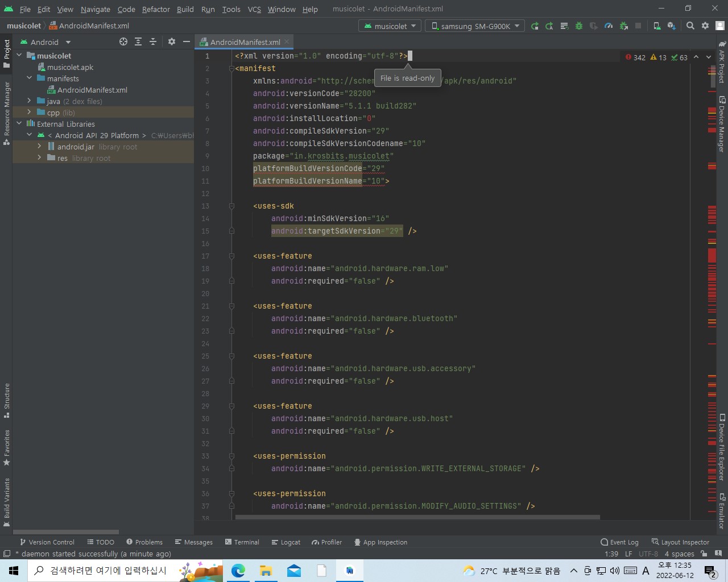Click Expand All icon in Project panel

(x=138, y=41)
